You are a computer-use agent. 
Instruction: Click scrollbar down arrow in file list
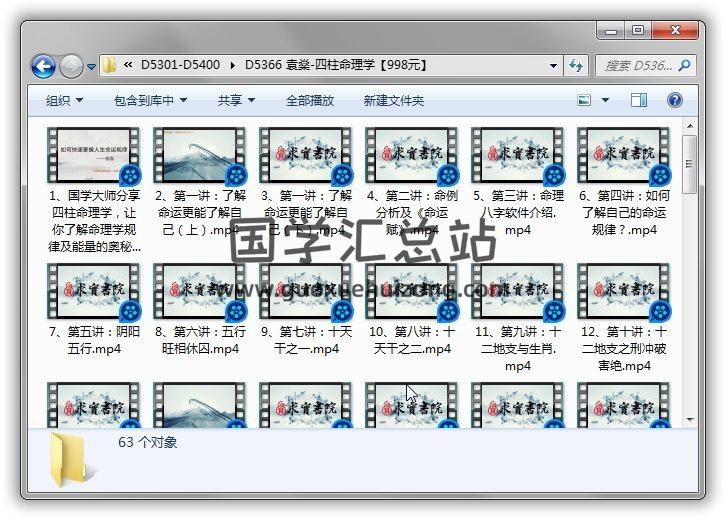coord(690,420)
